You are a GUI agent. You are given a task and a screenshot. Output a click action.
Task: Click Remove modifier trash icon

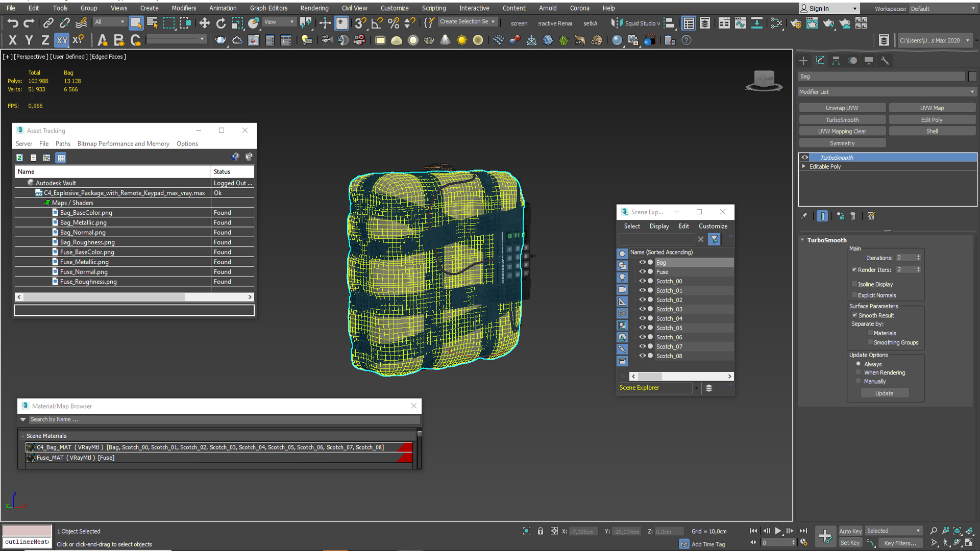(x=852, y=216)
